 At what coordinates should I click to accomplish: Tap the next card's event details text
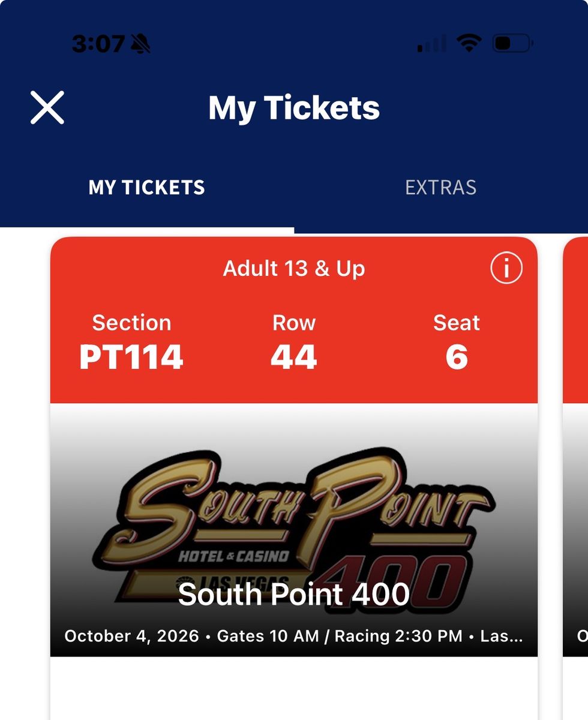(x=582, y=636)
